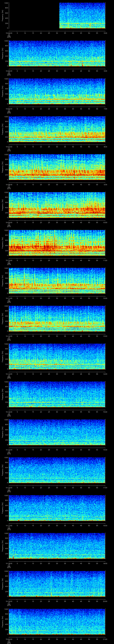Select the 19:11:00 spectrogram panel
This screenshot has width=114, height=644.
57,281
